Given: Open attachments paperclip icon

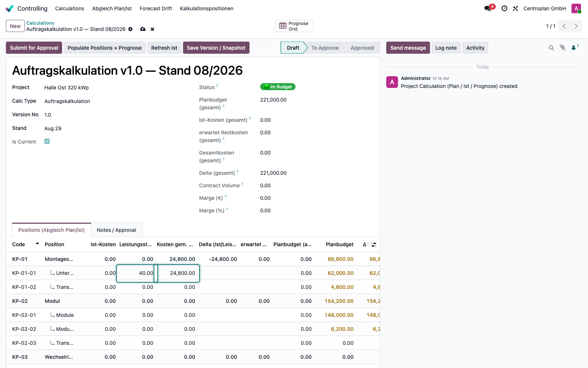Looking at the screenshot, I should pyautogui.click(x=563, y=47).
